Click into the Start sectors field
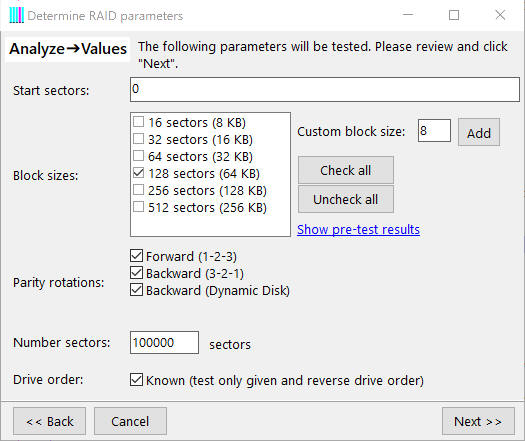Screen dimensions: 525x441 325,89
